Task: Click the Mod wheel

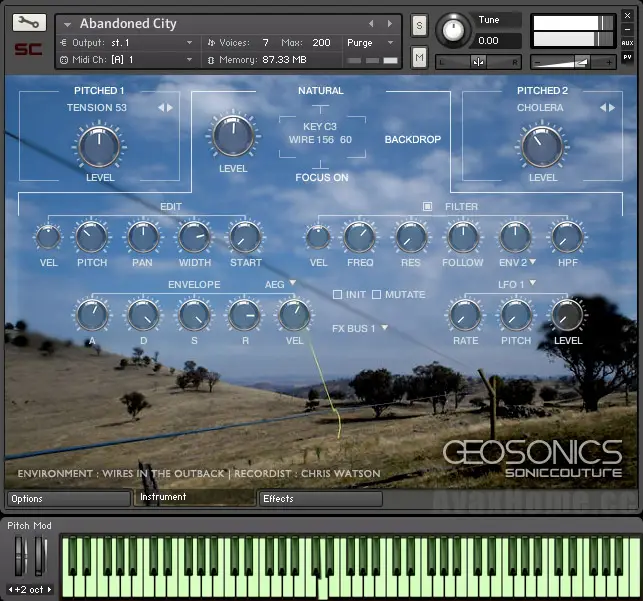Action: [x=40, y=556]
